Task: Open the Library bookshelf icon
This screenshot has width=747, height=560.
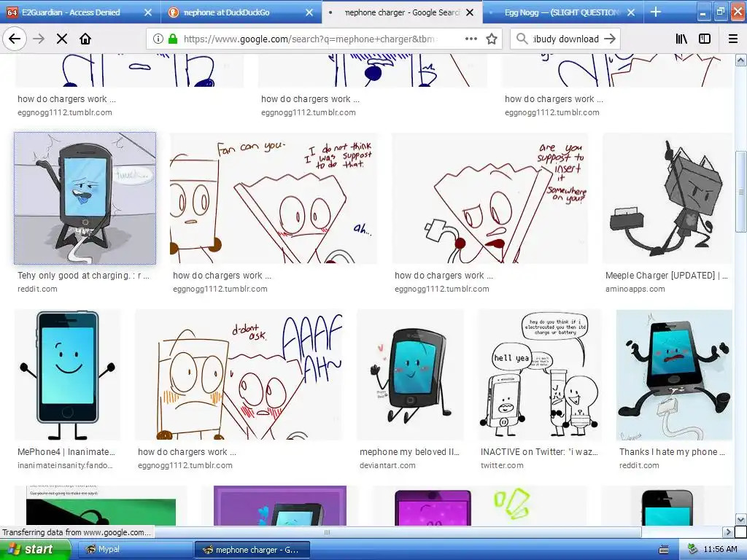Action: click(681, 39)
